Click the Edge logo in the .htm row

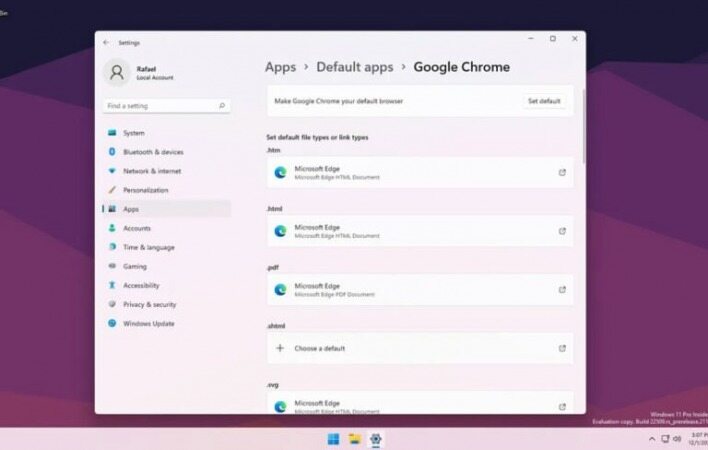pyautogui.click(x=280, y=172)
